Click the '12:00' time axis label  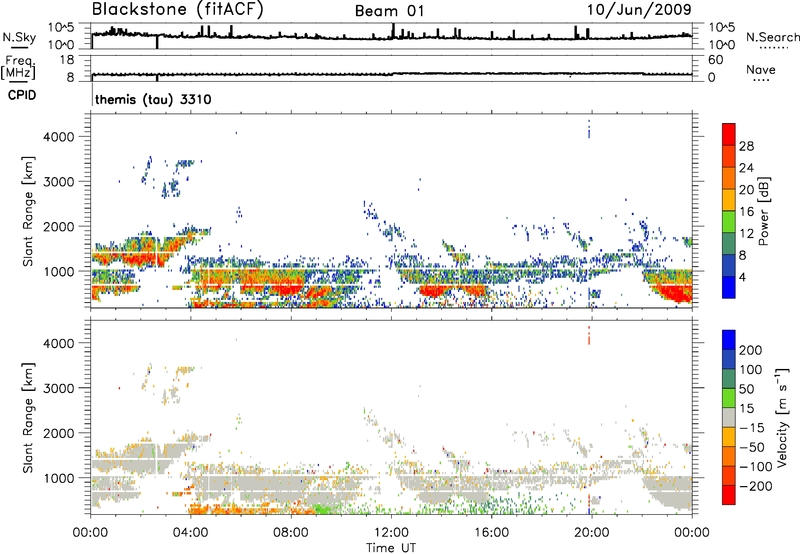pos(391,533)
